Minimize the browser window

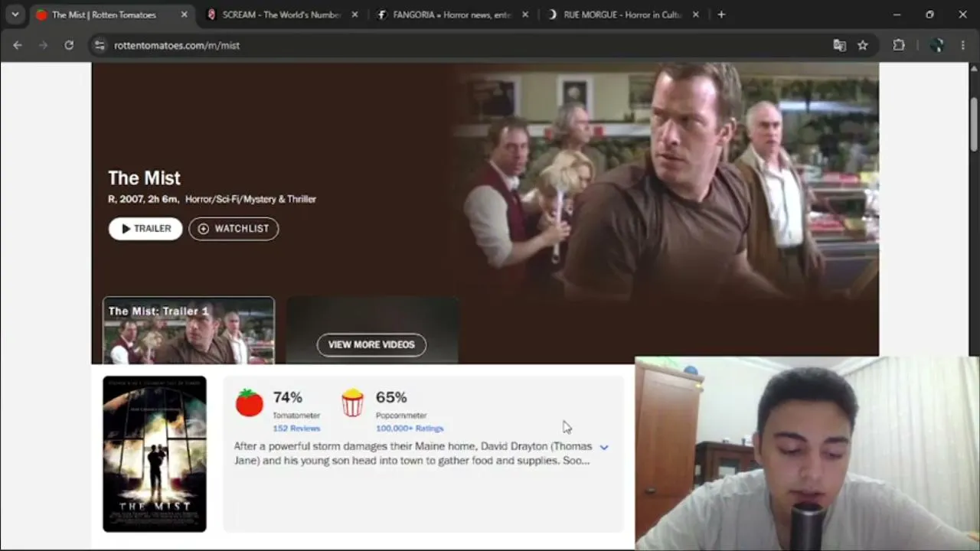pyautogui.click(x=897, y=15)
